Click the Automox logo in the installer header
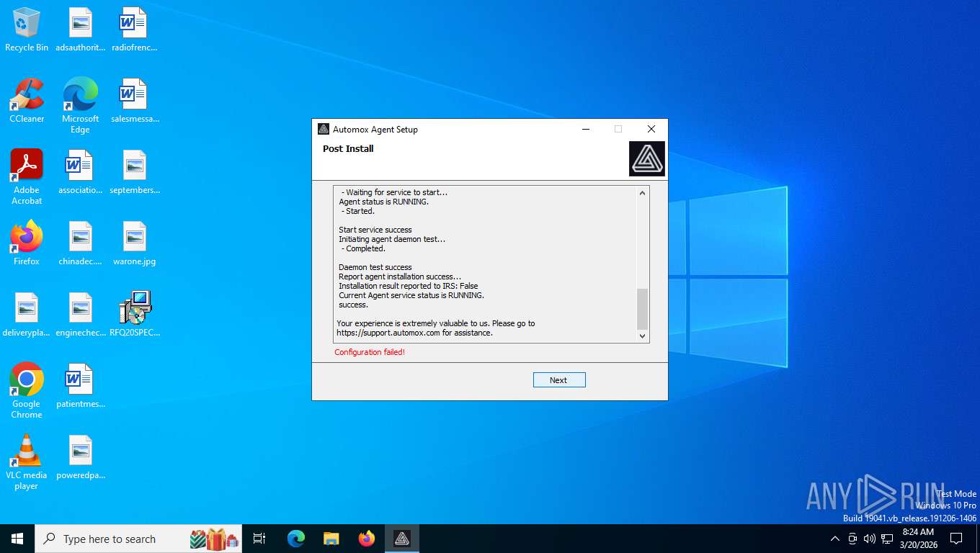Screen dimensions: 980x553 647,159
